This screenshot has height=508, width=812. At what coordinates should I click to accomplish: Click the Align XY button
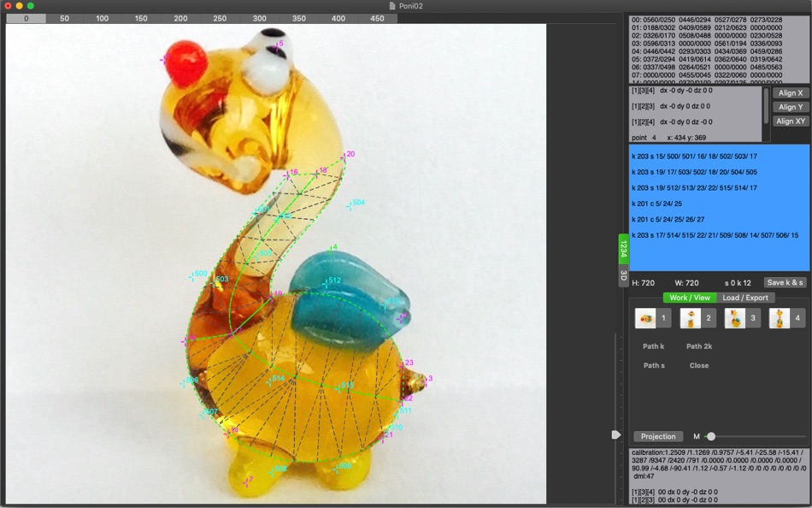click(x=791, y=121)
